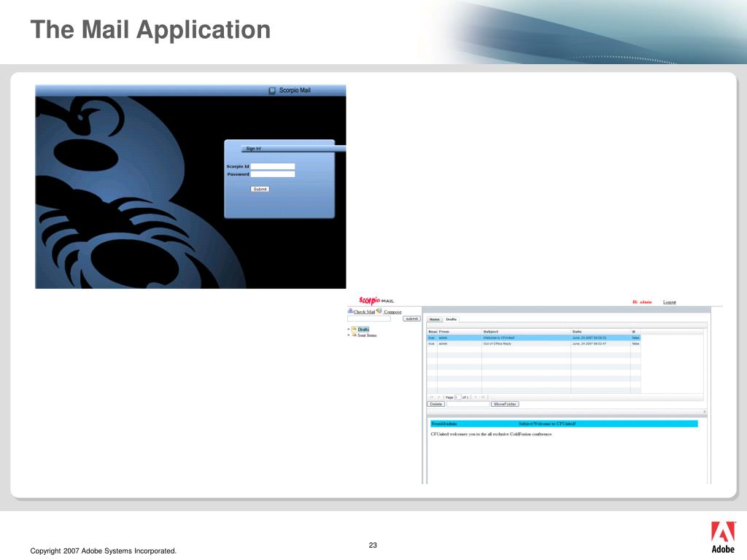Switch to the Drafts tab
Screen dimensions: 747x560
pos(451,319)
